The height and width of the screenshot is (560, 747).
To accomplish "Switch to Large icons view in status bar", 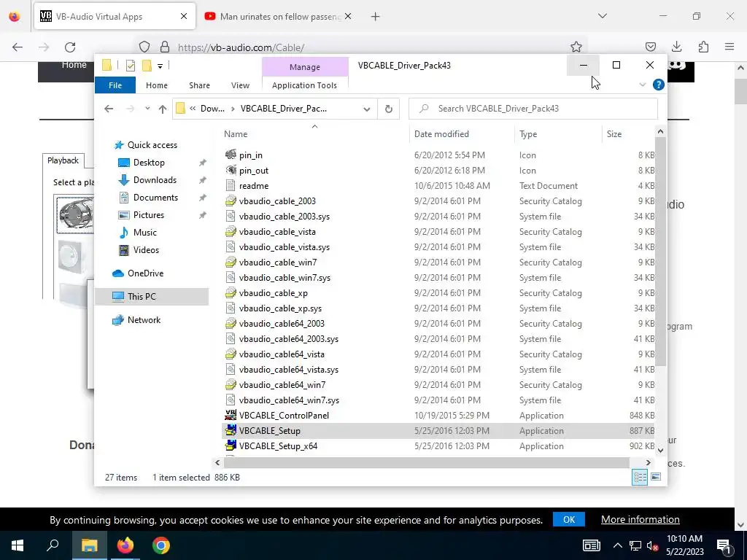I will coord(656,477).
